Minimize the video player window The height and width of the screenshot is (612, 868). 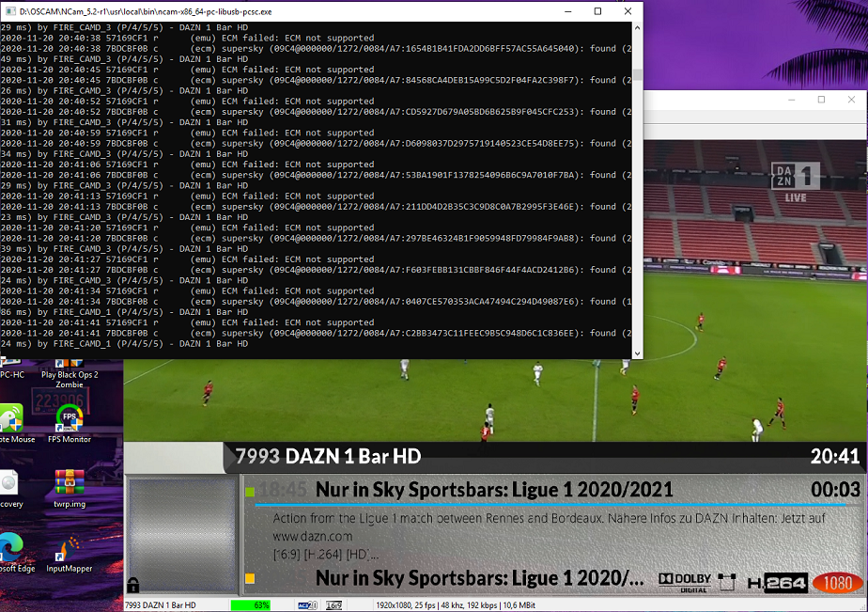[x=792, y=100]
